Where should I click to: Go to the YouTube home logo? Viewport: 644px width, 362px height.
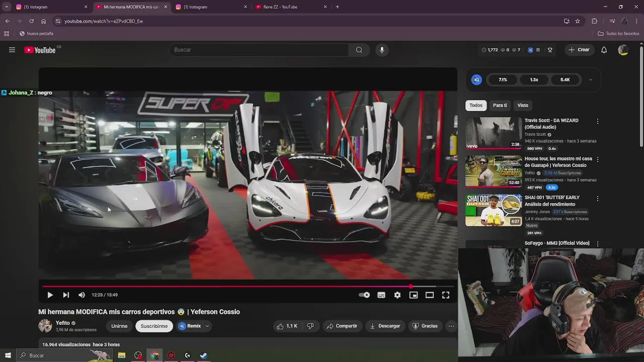pyautogui.click(x=40, y=50)
